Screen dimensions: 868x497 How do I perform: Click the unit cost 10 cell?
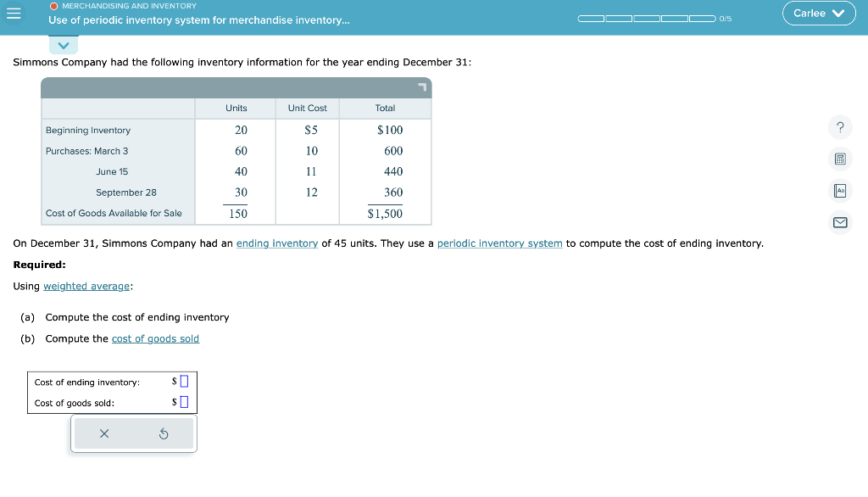(312, 151)
